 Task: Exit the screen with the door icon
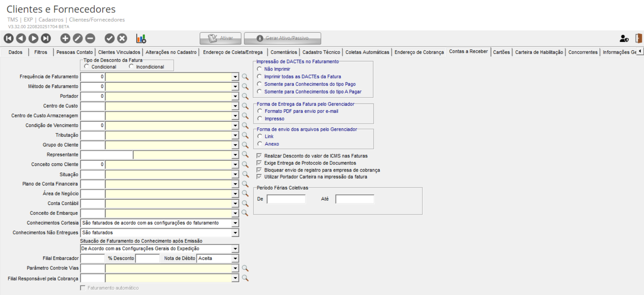pos(639,38)
